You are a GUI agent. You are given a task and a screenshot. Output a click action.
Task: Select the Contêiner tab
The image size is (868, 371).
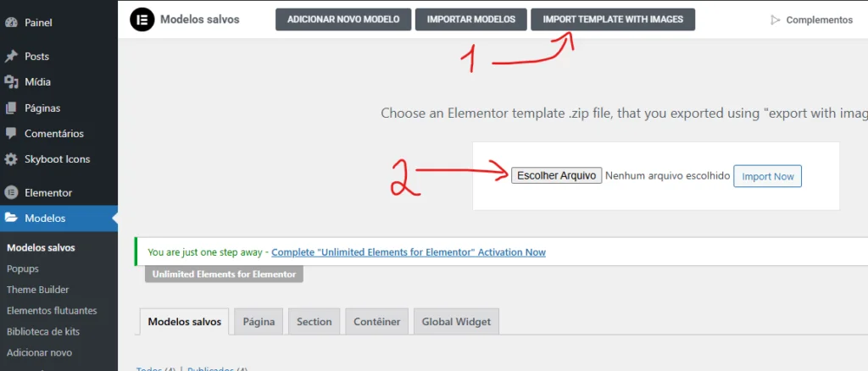point(376,322)
